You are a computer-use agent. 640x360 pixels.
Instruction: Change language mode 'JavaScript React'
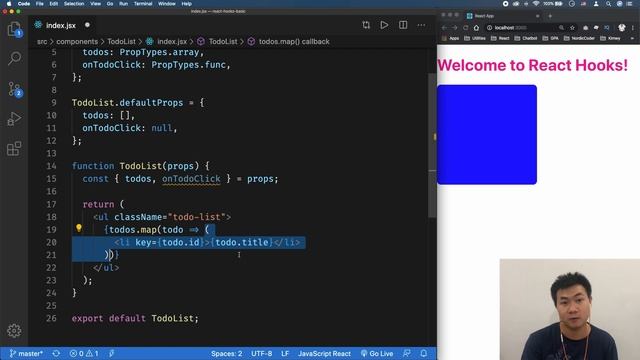point(324,353)
